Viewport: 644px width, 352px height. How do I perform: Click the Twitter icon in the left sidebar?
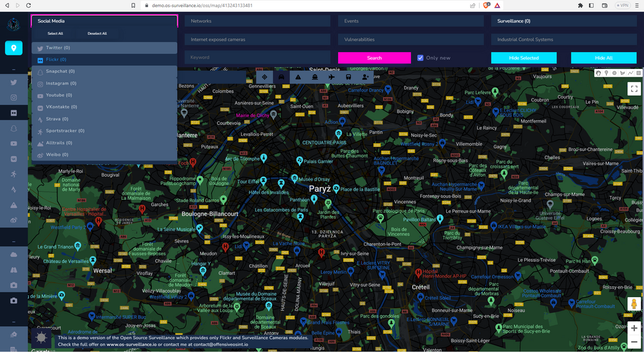(x=14, y=83)
